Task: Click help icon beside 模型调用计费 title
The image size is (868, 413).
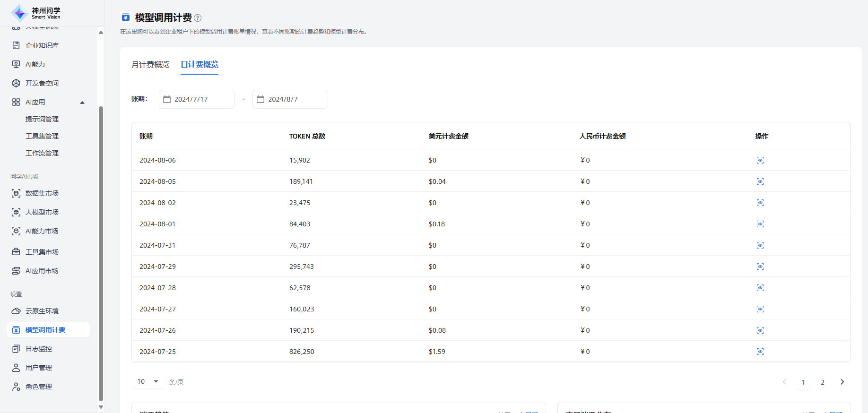Action: click(x=198, y=18)
